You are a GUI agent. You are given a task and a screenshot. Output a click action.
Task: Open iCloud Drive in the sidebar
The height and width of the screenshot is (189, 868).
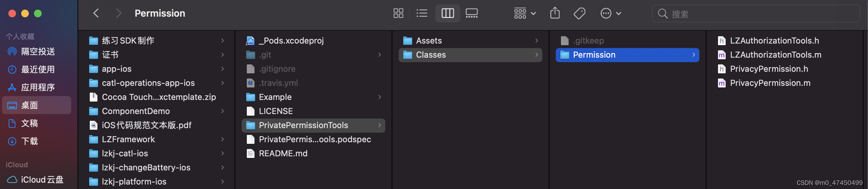pos(42,180)
